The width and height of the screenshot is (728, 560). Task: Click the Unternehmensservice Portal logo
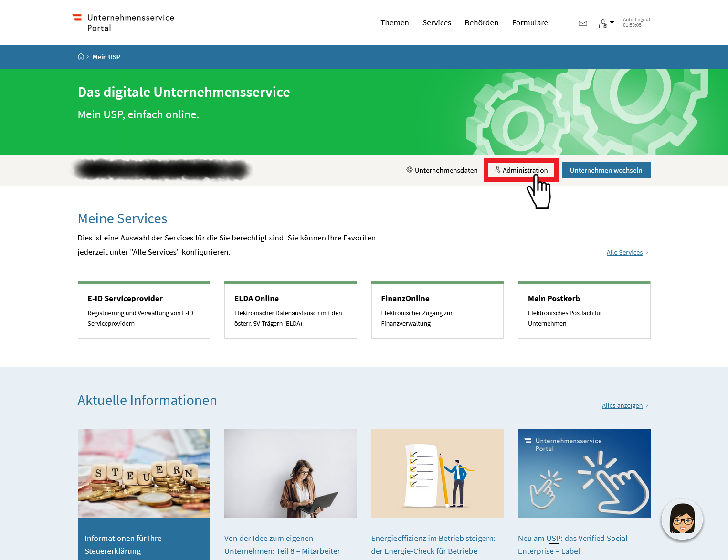click(123, 22)
